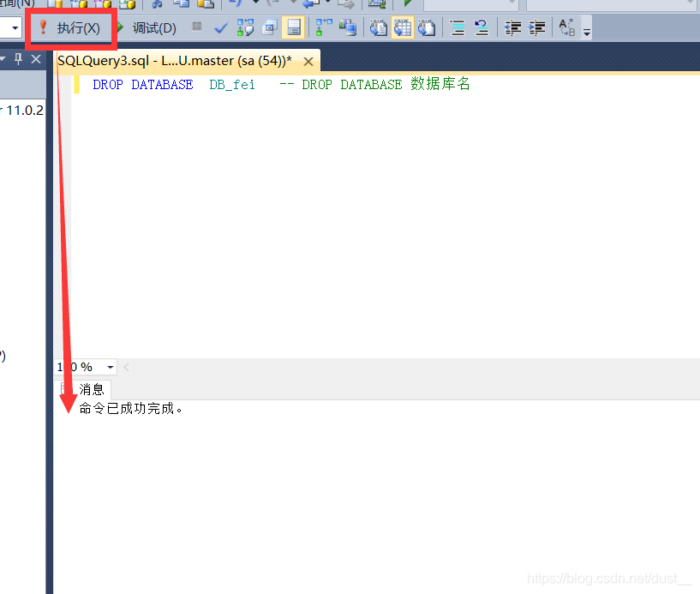
Task: Start the Debug (调试) command
Action: [x=147, y=28]
